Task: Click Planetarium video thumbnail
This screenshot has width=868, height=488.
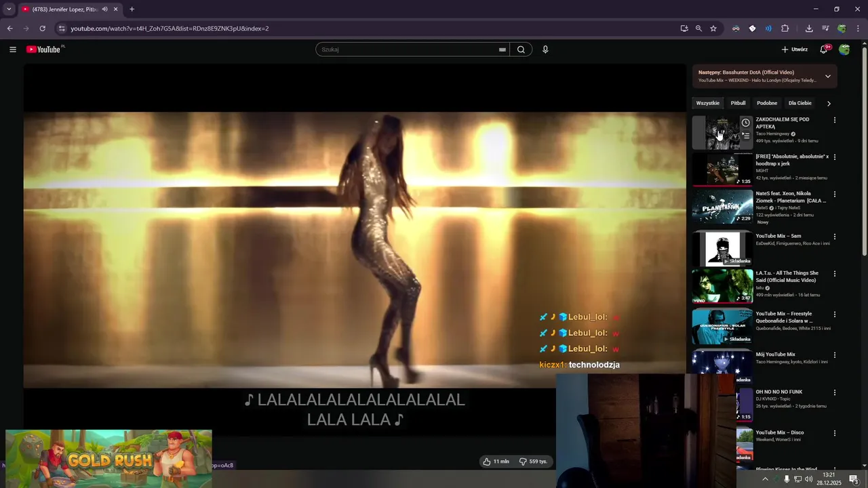Action: click(722, 207)
